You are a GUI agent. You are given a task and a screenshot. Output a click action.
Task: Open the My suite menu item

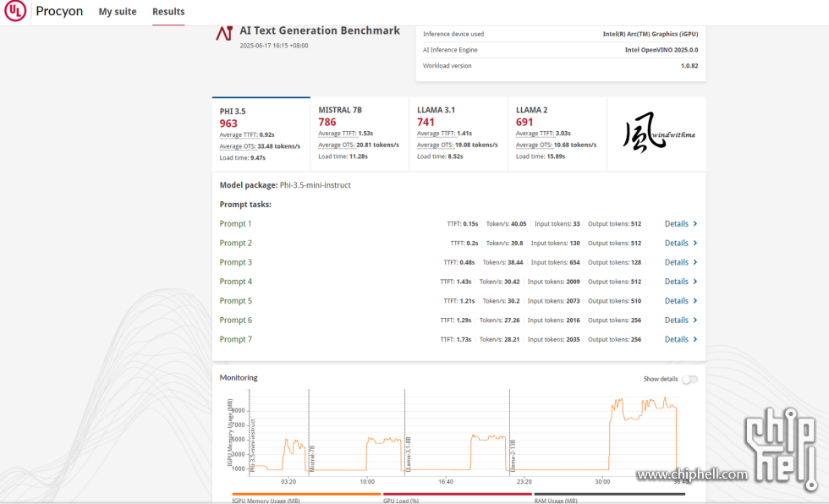pyautogui.click(x=118, y=12)
